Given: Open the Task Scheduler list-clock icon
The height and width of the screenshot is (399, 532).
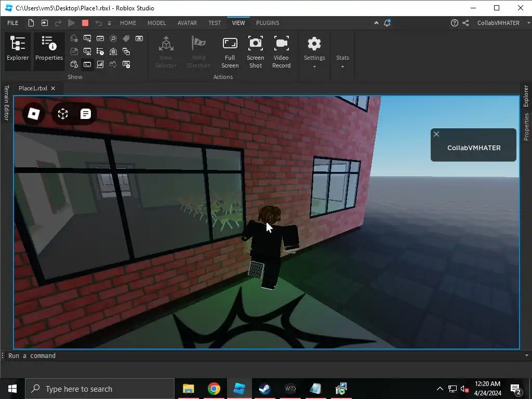Looking at the screenshot, I should 100,51.
